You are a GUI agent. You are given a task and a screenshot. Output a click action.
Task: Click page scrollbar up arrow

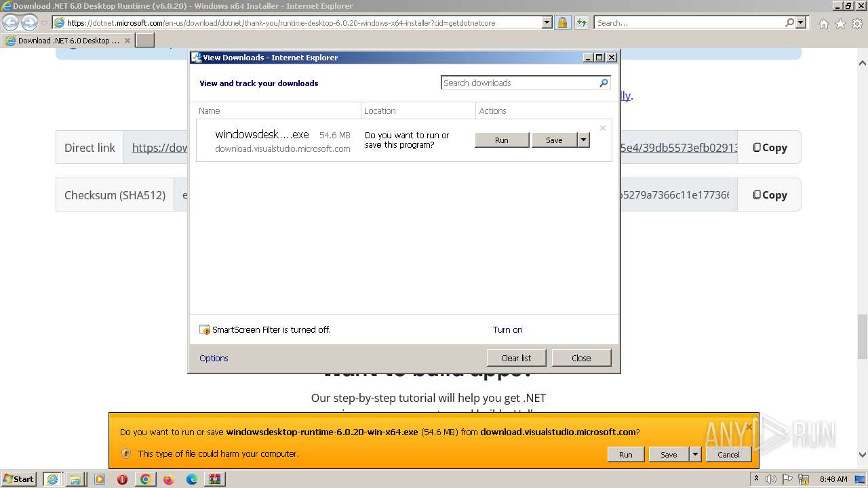click(x=863, y=63)
